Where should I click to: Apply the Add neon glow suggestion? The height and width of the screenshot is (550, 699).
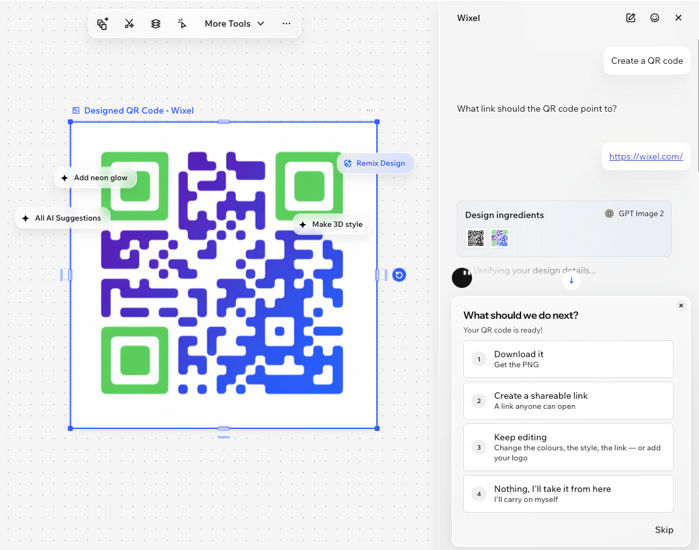[95, 178]
